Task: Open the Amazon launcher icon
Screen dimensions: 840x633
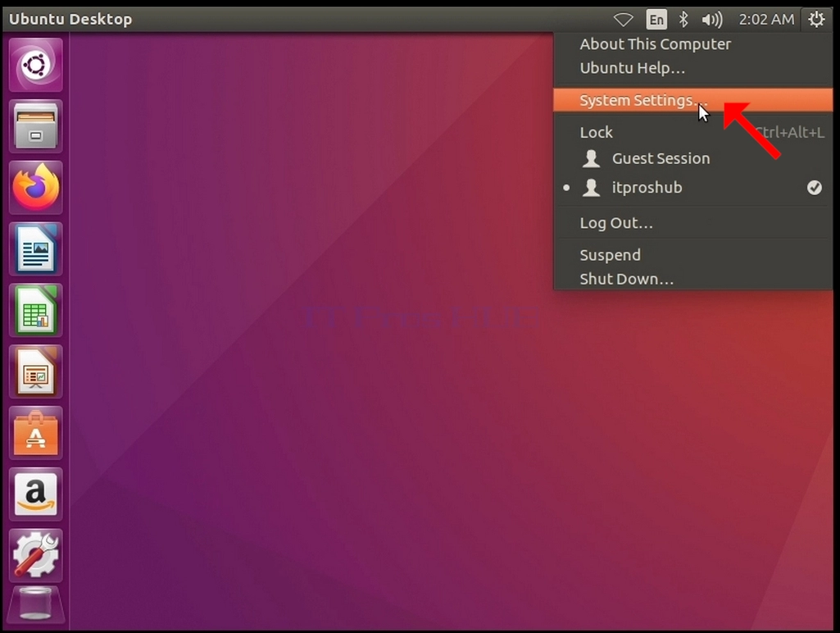Action: [36, 494]
